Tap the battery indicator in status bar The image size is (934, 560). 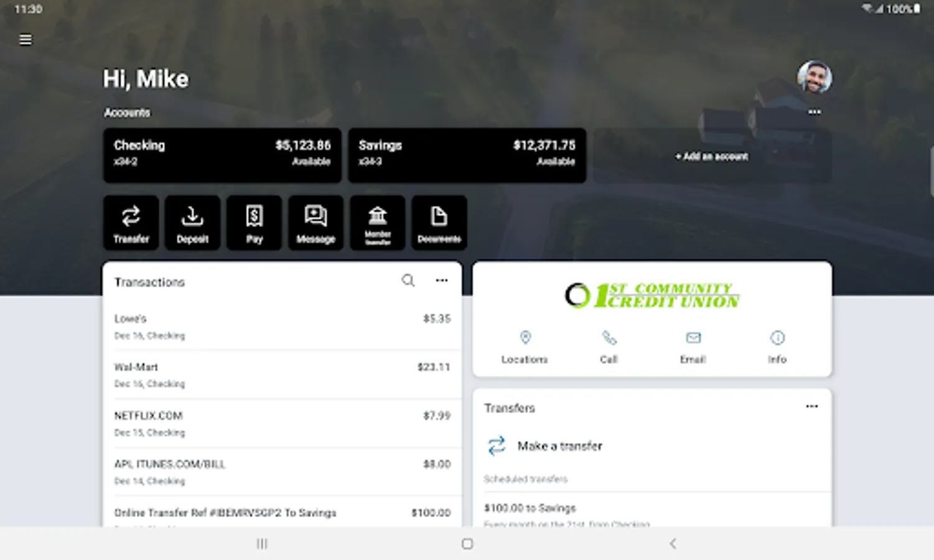[917, 9]
